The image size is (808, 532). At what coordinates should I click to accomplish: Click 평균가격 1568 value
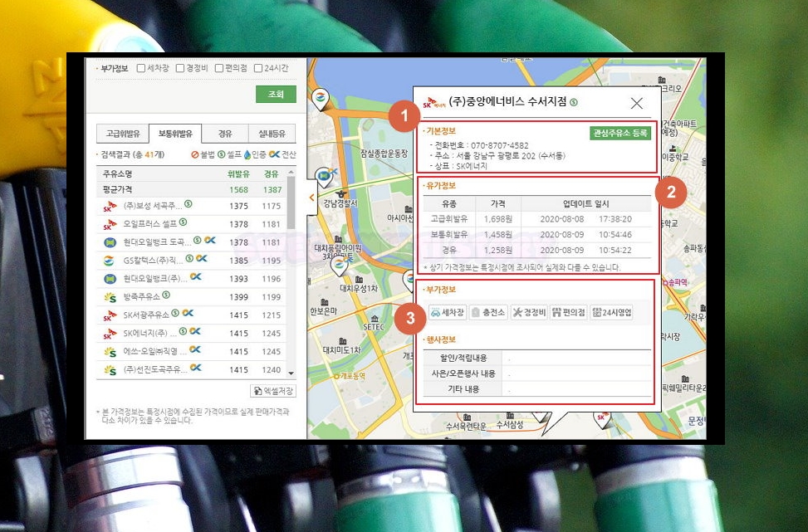(238, 189)
